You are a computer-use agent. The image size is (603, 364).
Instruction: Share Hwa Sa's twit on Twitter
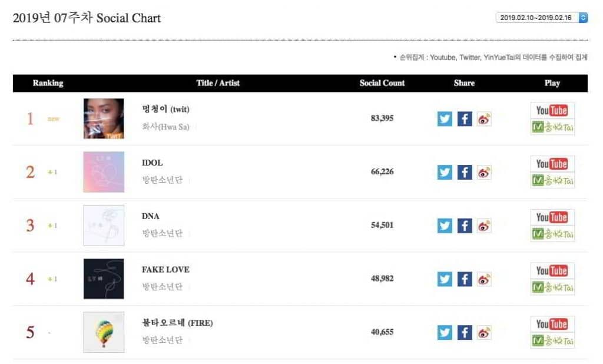point(445,118)
